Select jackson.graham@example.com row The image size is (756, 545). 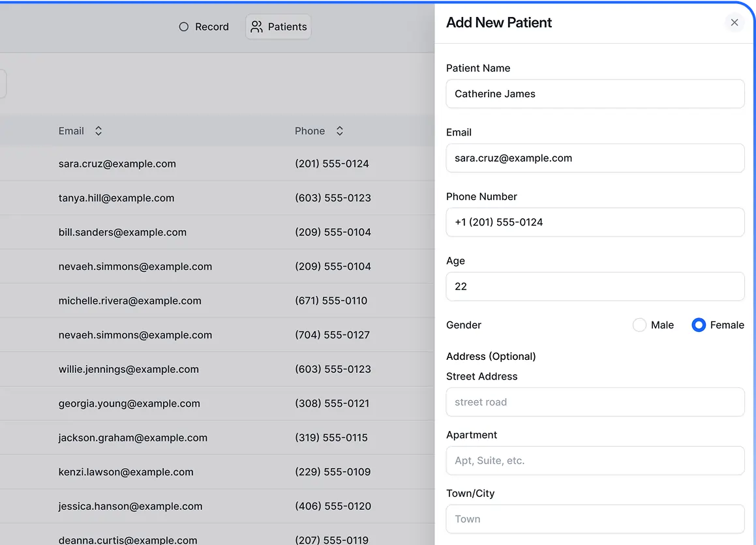point(132,437)
